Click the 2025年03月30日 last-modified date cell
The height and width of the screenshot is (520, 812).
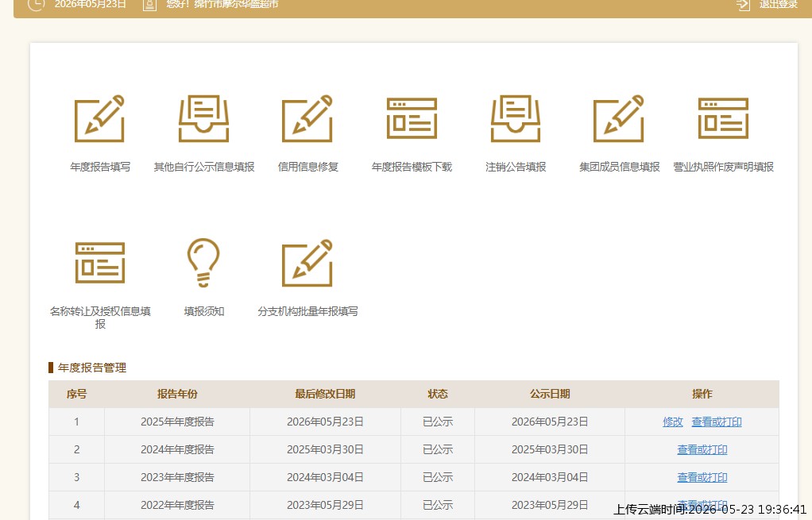tap(325, 449)
